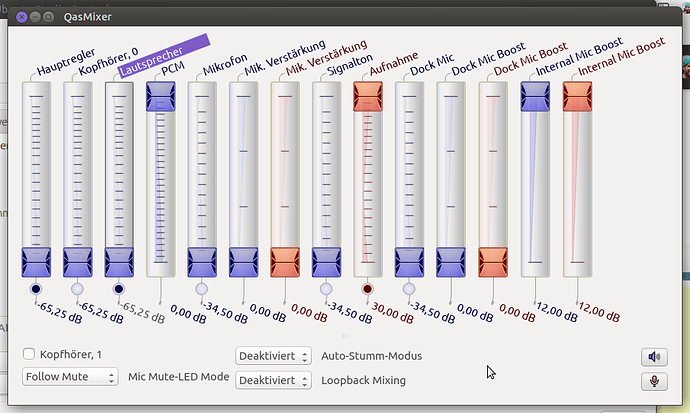The image size is (690, 413).
Task: Click the Dock Mic slider handle
Action: click(x=409, y=262)
